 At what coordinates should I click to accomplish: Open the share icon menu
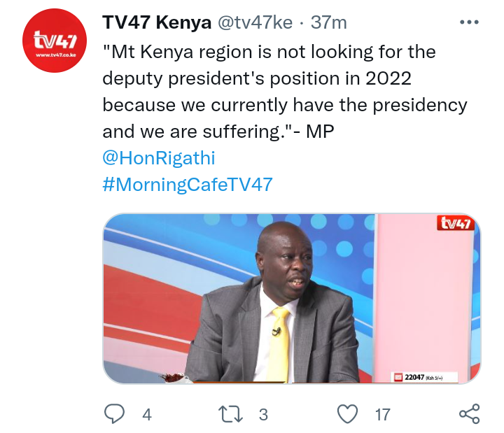pyautogui.click(x=469, y=413)
